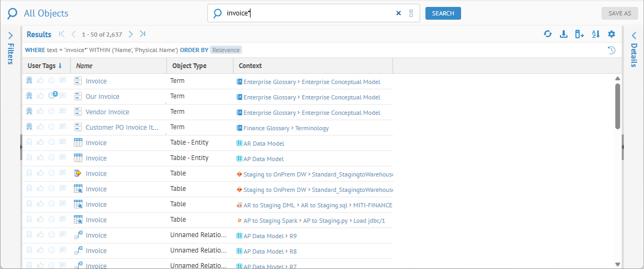Open the search history clock icon
644x269 pixels.
click(x=612, y=50)
